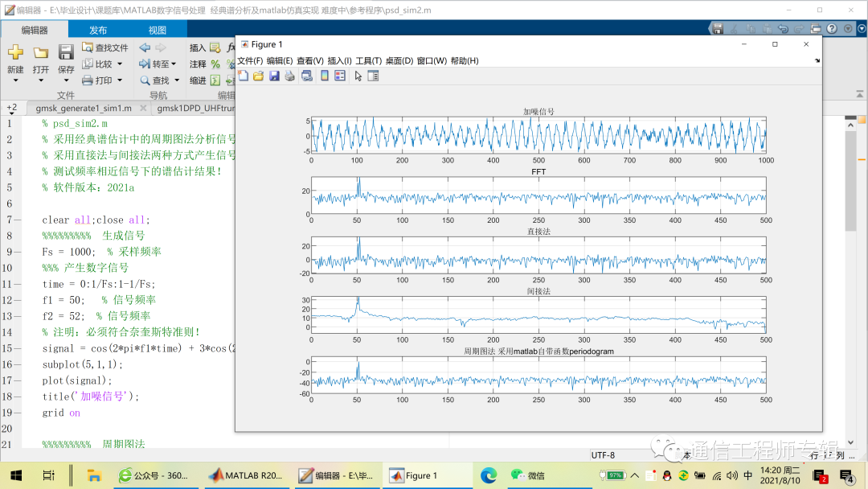Click the Save (保存) floppy icon in the editor ribbon
The height and width of the screenshot is (489, 868).
point(66,52)
